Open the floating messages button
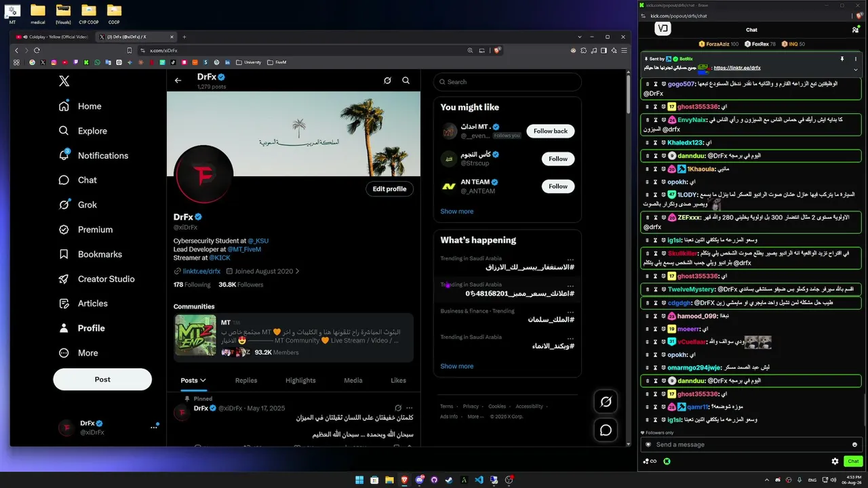 pyautogui.click(x=606, y=430)
